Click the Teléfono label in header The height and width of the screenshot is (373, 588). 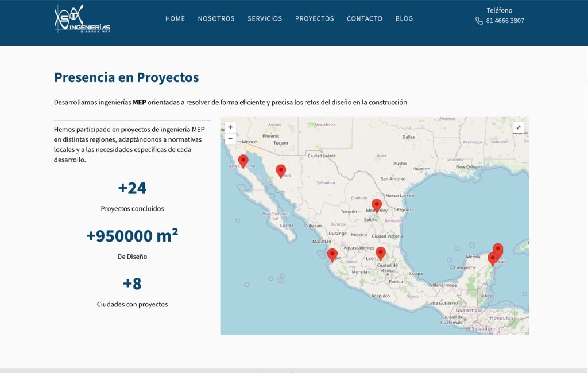coord(500,10)
